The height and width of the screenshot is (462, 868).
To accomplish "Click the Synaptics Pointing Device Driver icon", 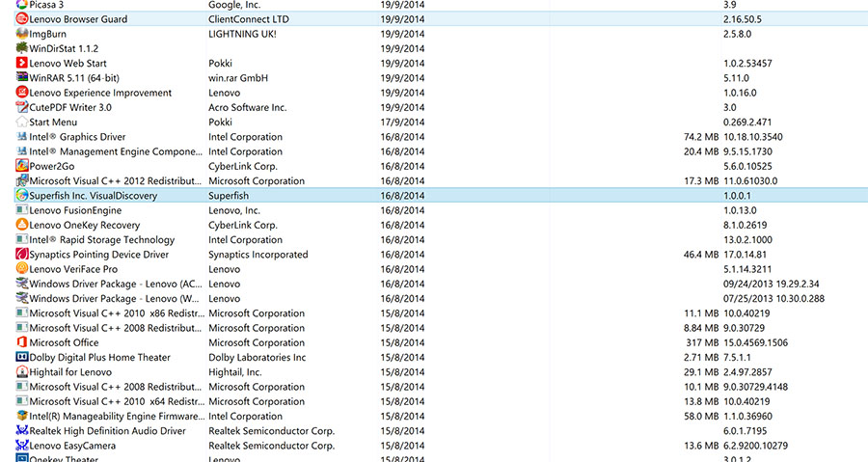I will [x=21, y=254].
